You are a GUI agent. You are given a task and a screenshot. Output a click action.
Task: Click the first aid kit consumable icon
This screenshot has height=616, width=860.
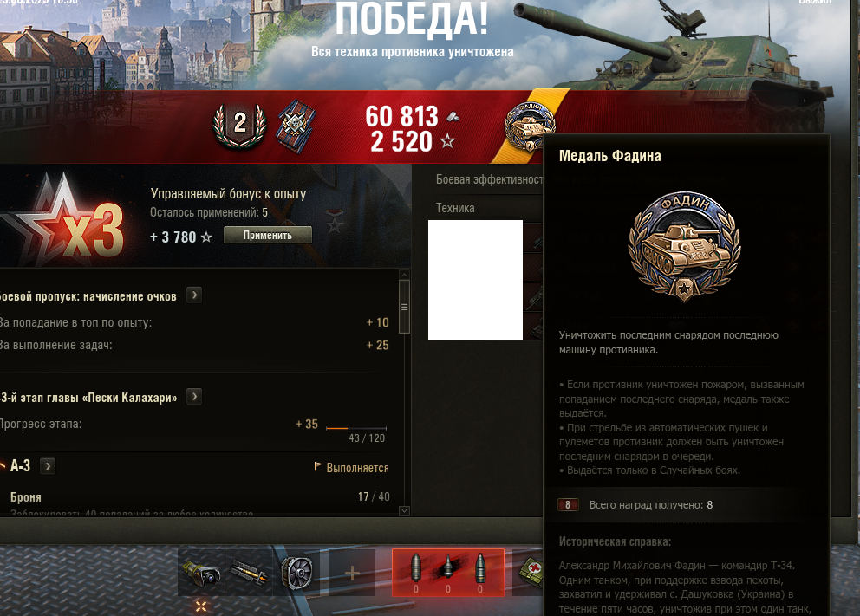(x=531, y=572)
